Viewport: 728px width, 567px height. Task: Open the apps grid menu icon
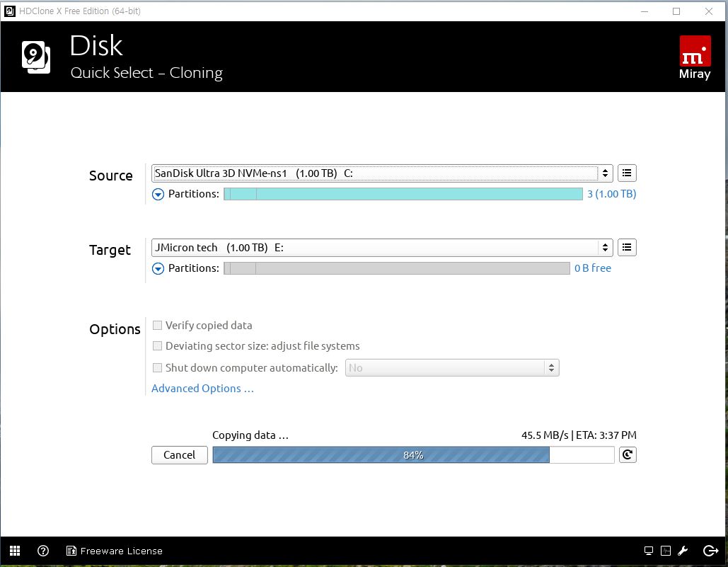15,551
